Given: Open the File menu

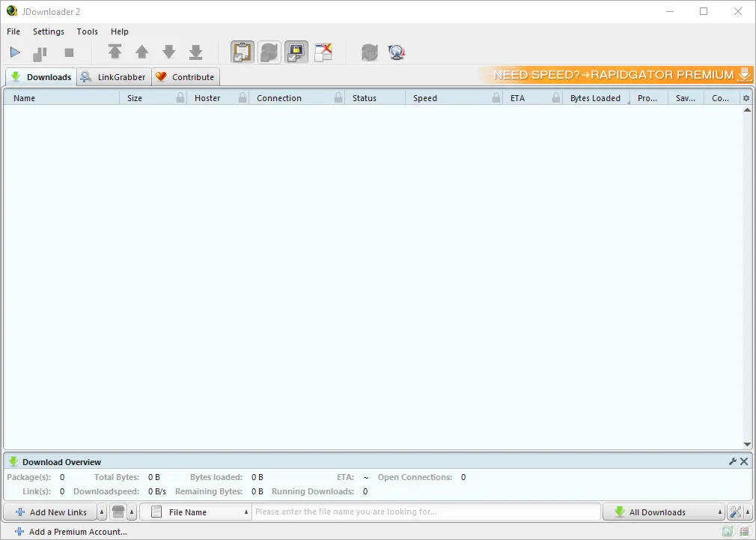Looking at the screenshot, I should coord(13,31).
